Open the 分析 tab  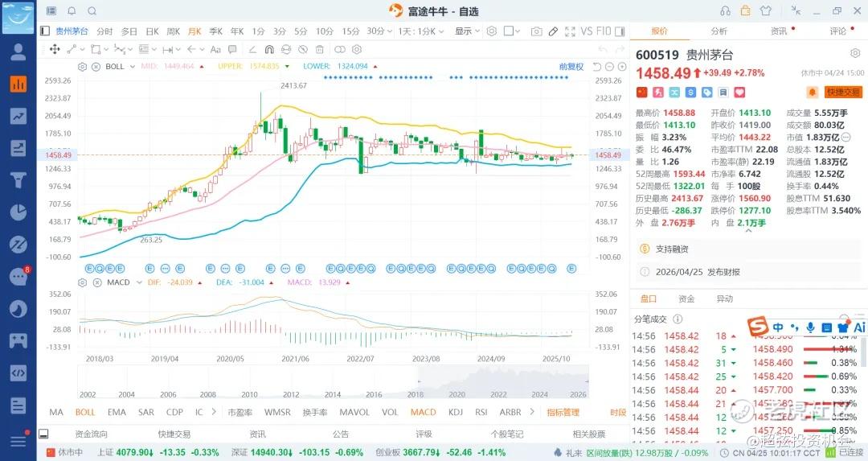click(x=719, y=31)
